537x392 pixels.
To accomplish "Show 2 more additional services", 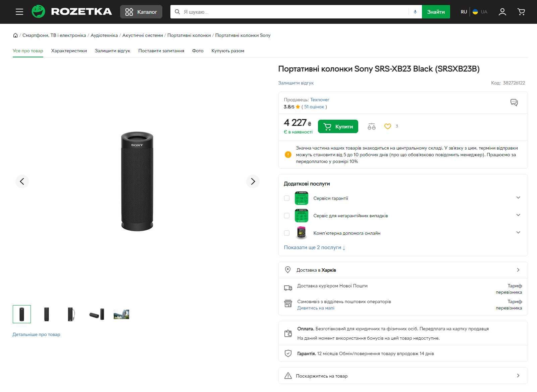I will tap(315, 247).
